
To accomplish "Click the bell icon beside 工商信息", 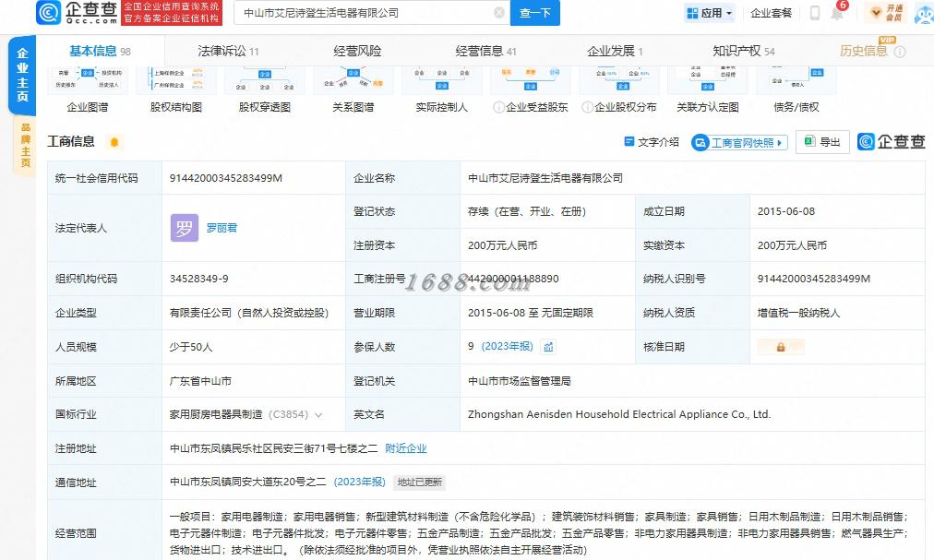I will click(x=114, y=142).
